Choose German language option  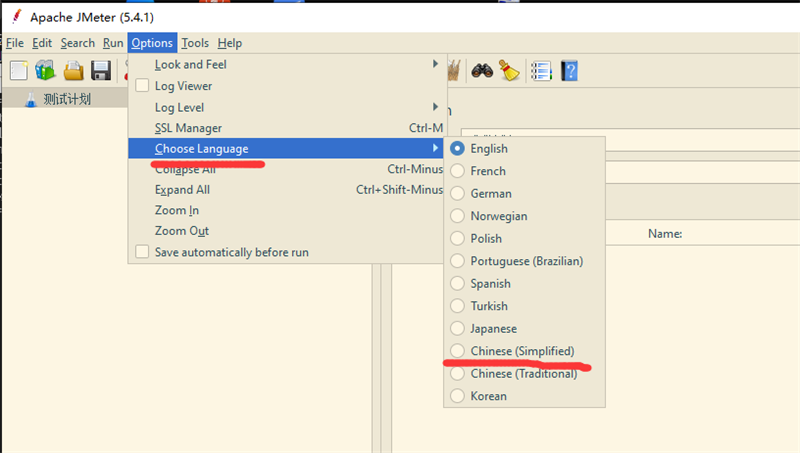(x=524, y=193)
